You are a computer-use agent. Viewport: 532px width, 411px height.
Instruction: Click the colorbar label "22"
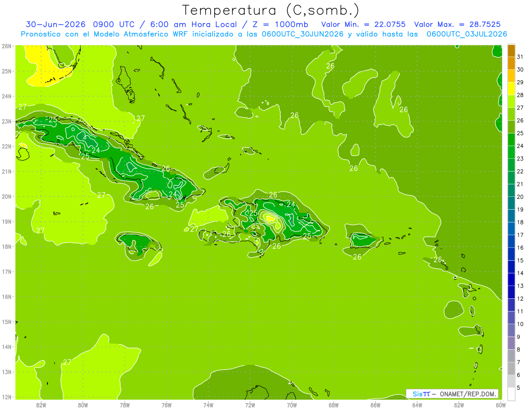[520, 172]
